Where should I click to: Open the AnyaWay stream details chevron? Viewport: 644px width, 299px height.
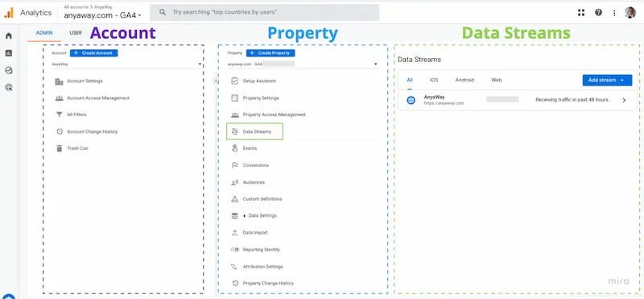(624, 100)
